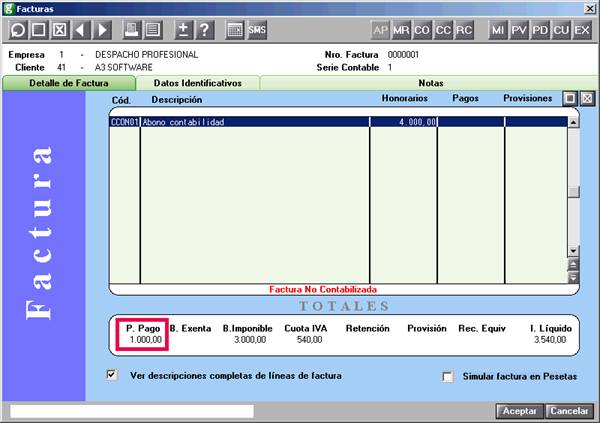This screenshot has width=600, height=423.
Task: Click the circular refresh toolbar icon
Action: pyautogui.click(x=18, y=30)
